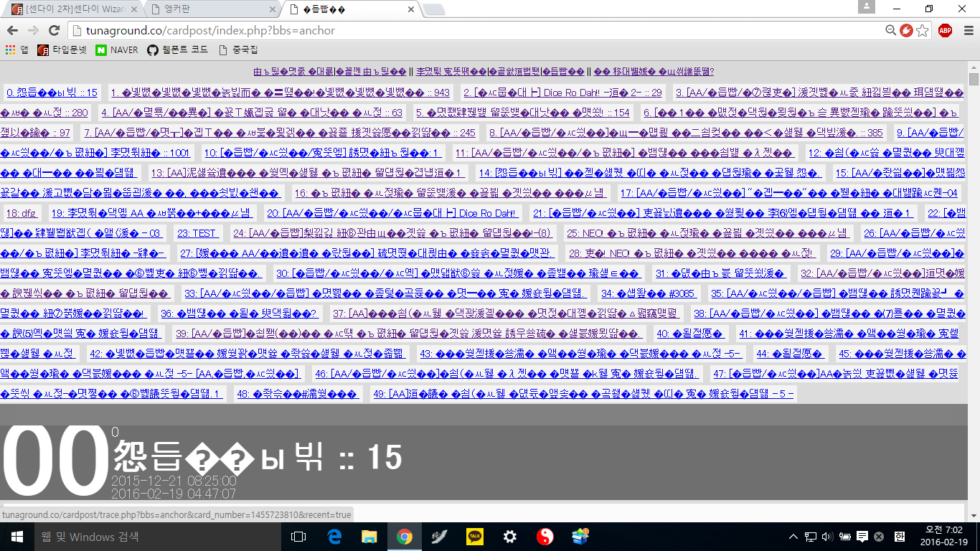Toggle Task View on the taskbar
This screenshot has height=551, width=980.
click(x=298, y=537)
